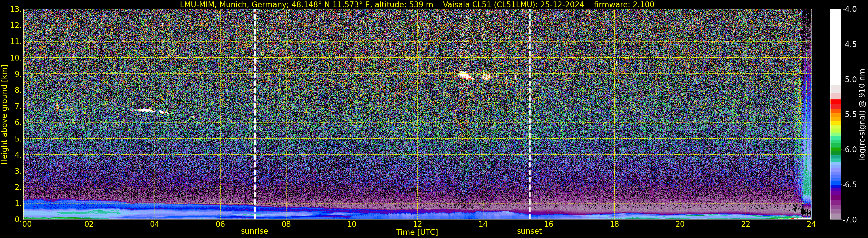Image resolution: width=868 pixels, height=238 pixels.
Task: Click the '-4.5' colorbar tick label
Action: coord(850,44)
